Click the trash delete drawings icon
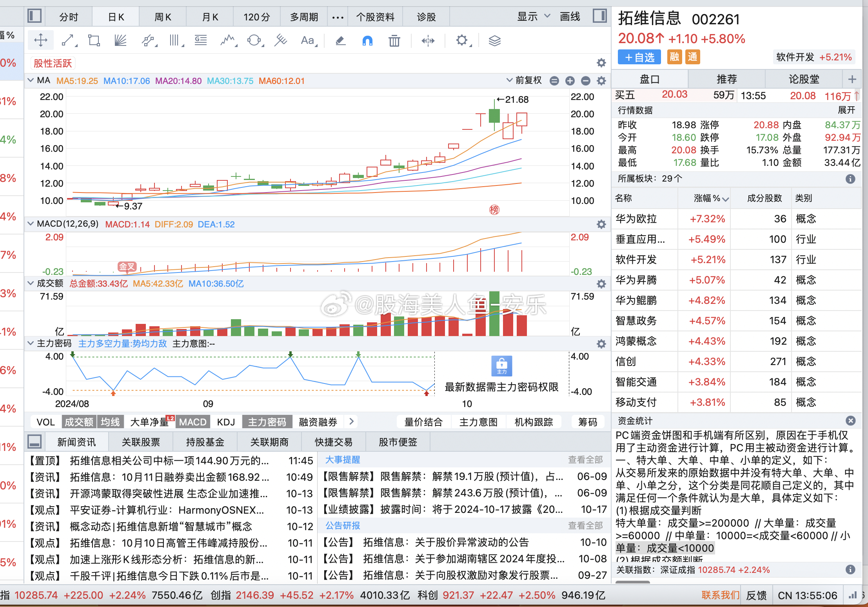 [x=394, y=40]
